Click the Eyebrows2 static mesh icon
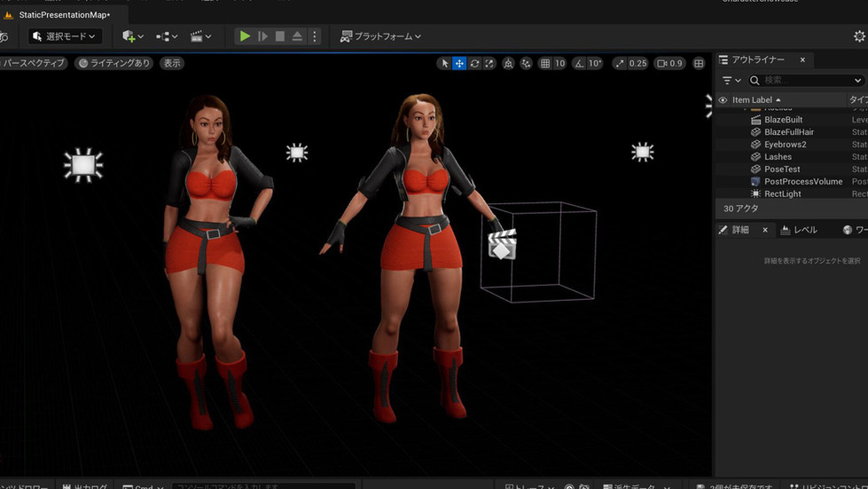 [755, 145]
